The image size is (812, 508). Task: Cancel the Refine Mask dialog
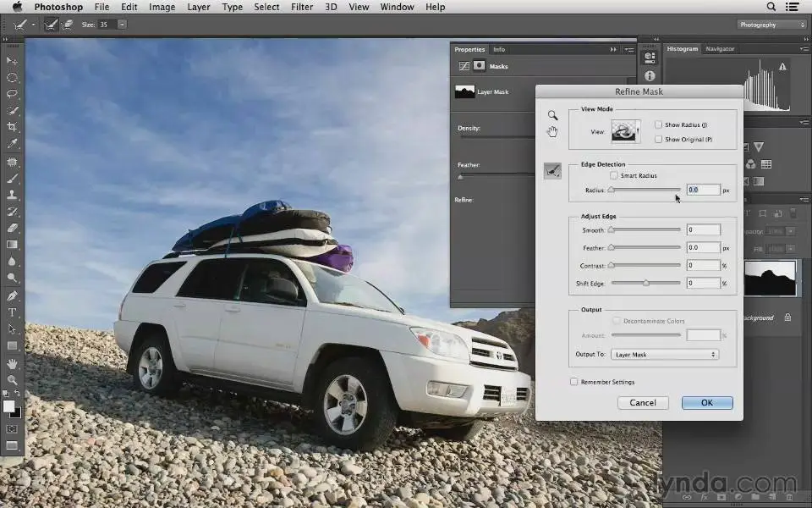[643, 403]
